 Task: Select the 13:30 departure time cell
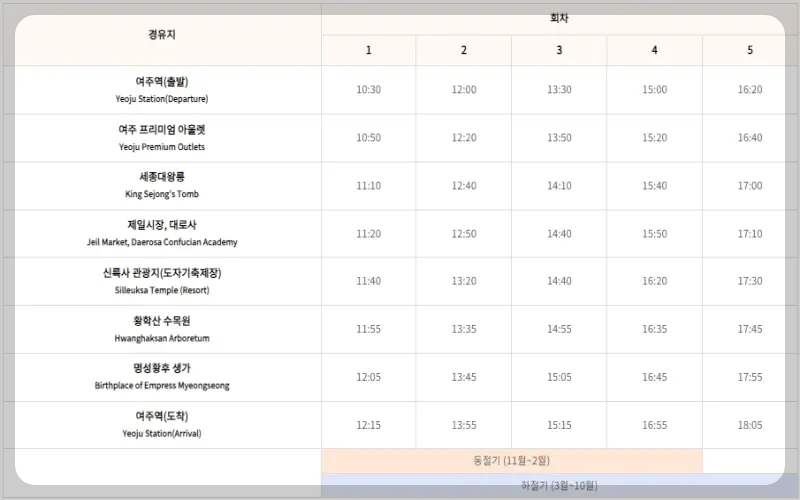[x=559, y=90]
